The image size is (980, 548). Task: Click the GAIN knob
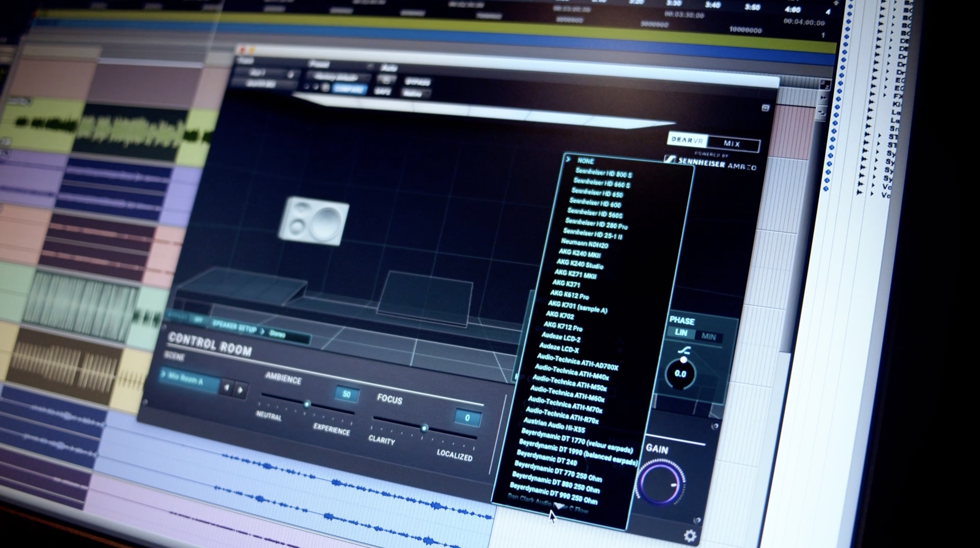(x=660, y=483)
